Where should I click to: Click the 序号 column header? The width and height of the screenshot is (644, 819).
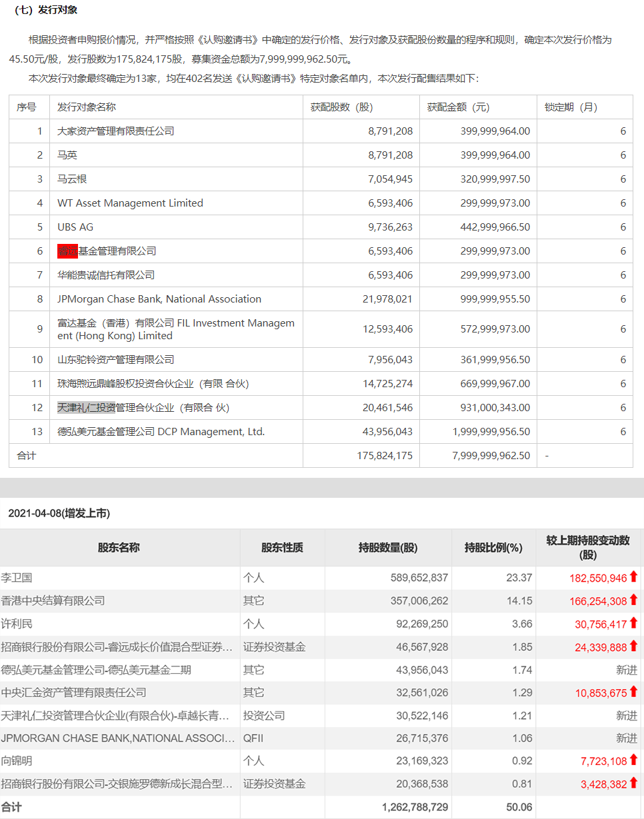tap(27, 107)
